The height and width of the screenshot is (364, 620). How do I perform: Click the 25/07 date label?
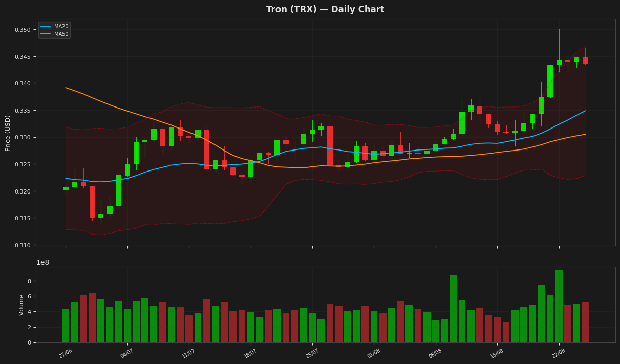(311, 354)
